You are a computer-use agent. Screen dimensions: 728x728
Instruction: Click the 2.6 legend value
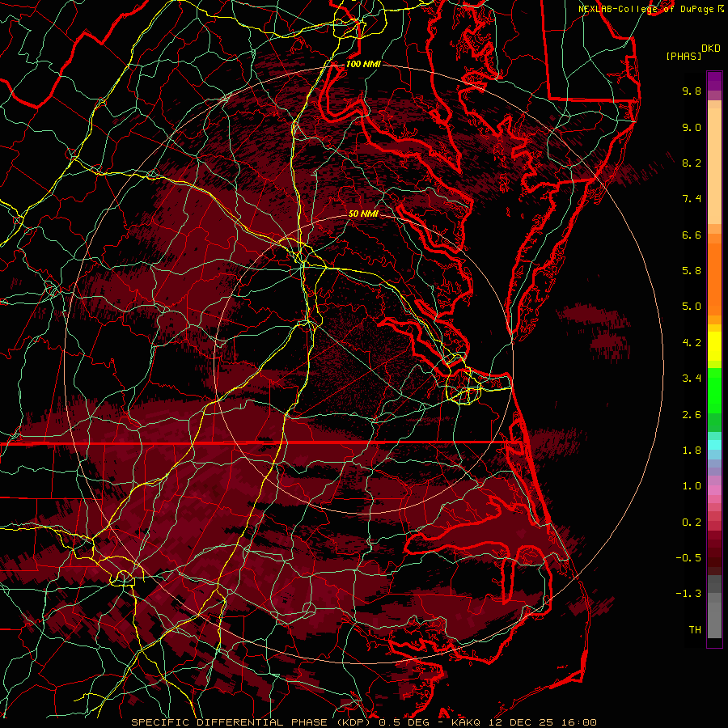point(692,415)
